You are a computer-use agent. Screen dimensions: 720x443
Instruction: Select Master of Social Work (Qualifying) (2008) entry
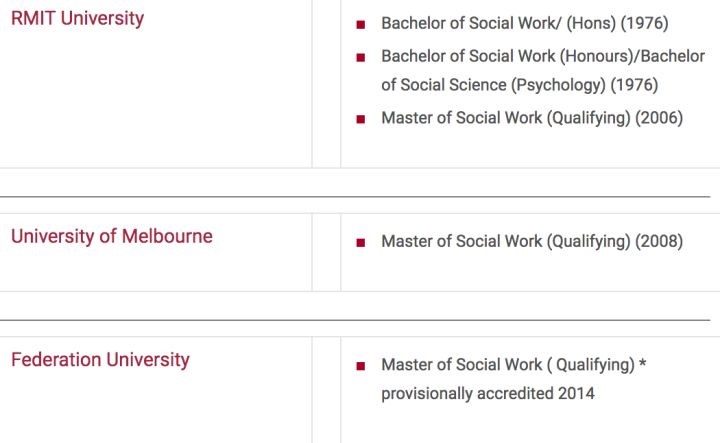(x=532, y=242)
